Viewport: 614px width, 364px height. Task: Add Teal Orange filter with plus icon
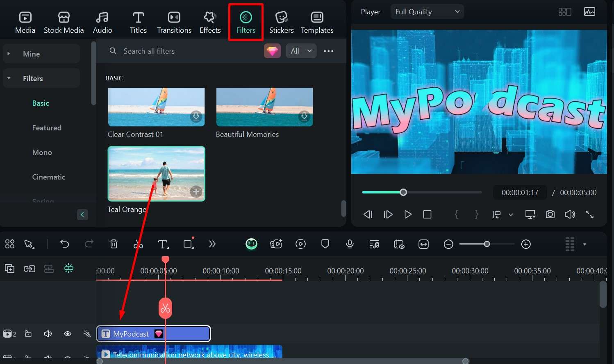pyautogui.click(x=196, y=191)
